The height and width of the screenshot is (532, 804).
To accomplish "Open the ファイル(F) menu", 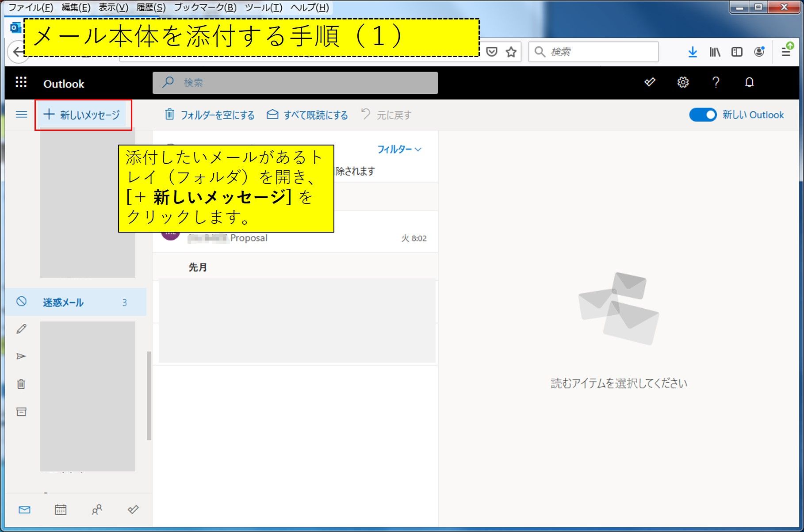I will (x=31, y=7).
